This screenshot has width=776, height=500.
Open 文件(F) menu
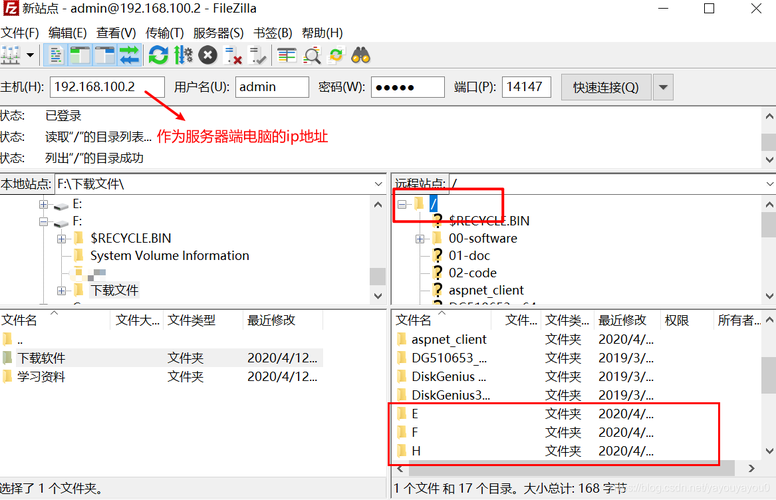(x=20, y=33)
